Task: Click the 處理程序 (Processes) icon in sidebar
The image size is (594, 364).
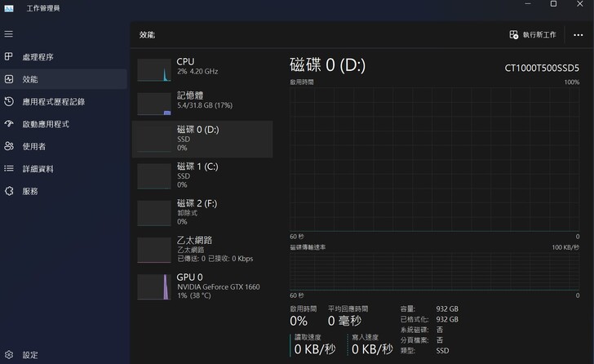Action: (9, 57)
